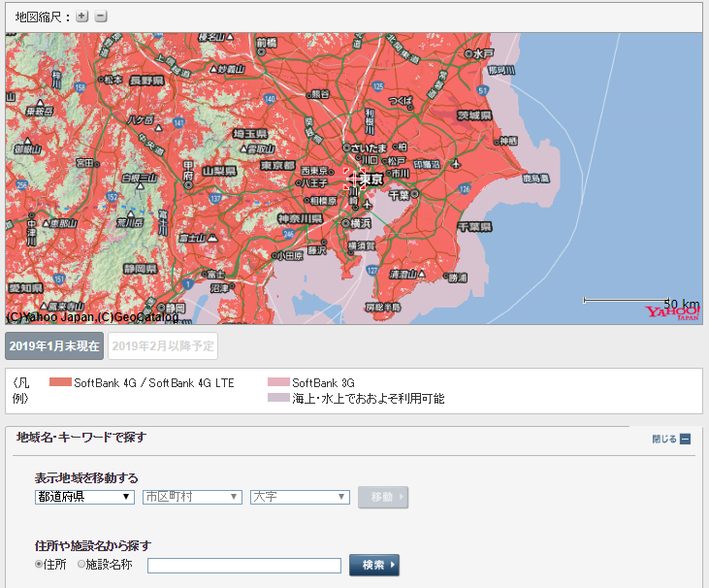This screenshot has height=588, width=709.
Task: Zoom out the map with minus button
Action: pyautogui.click(x=101, y=16)
